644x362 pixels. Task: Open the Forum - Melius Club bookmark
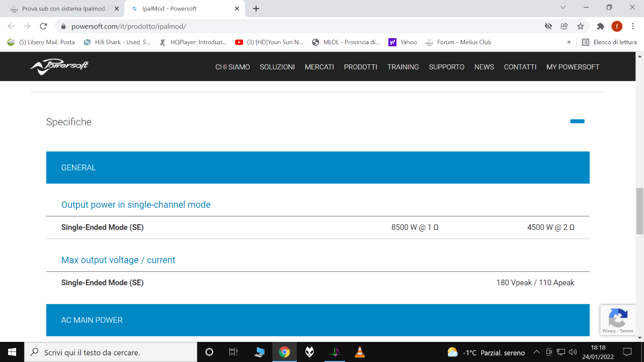point(458,42)
